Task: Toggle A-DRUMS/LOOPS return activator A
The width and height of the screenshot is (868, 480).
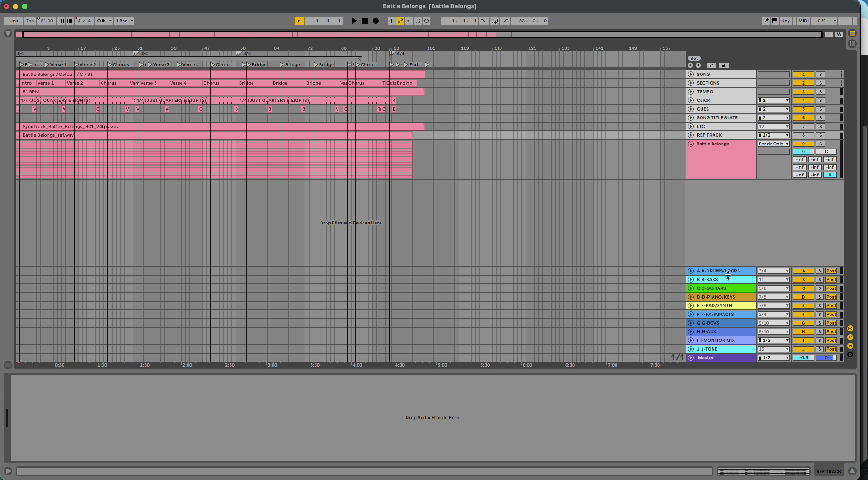Action: click(x=803, y=271)
